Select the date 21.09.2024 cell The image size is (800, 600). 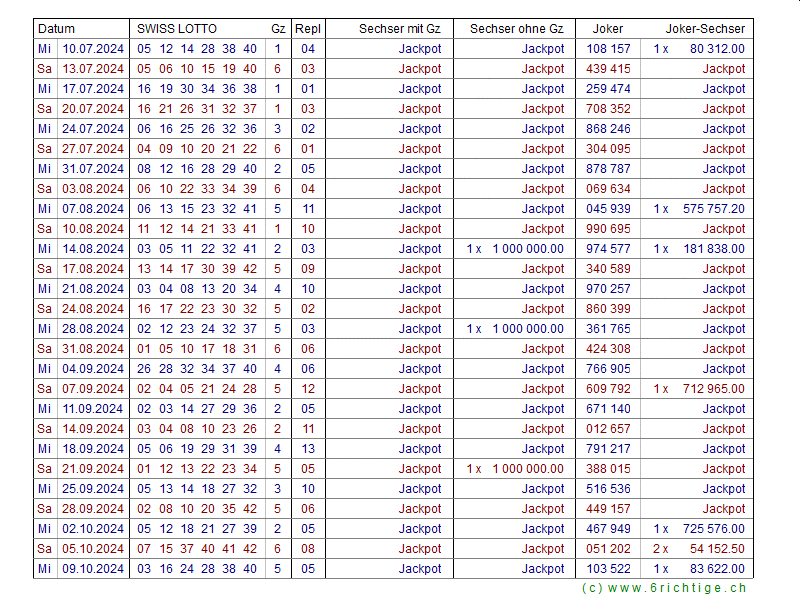93,469
